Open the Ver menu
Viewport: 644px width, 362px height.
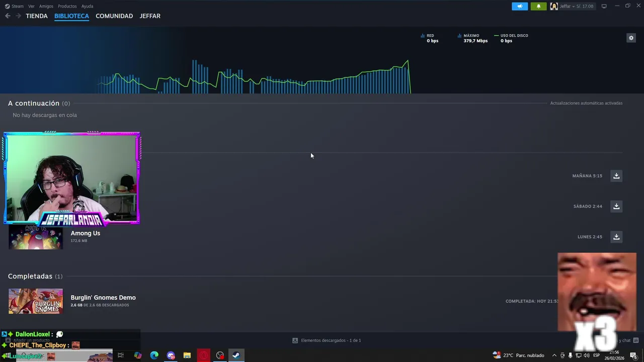pyautogui.click(x=31, y=6)
